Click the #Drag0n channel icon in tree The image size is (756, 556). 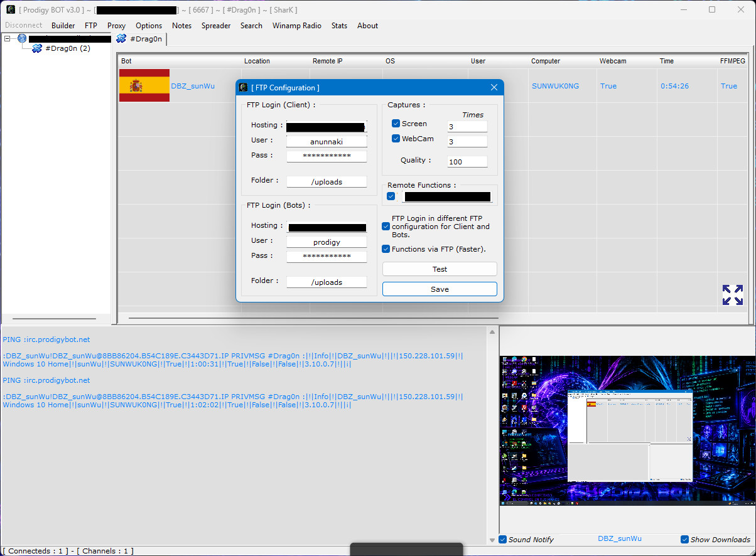[37, 48]
